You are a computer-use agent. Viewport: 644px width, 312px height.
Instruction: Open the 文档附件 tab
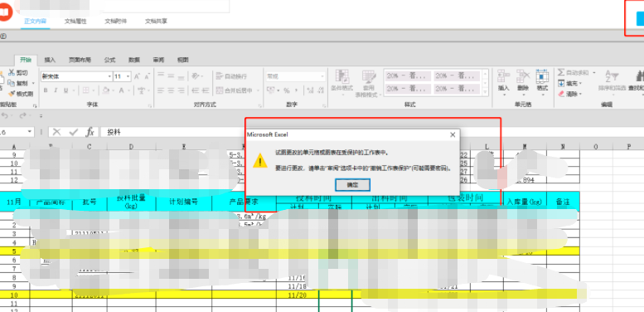(x=116, y=22)
